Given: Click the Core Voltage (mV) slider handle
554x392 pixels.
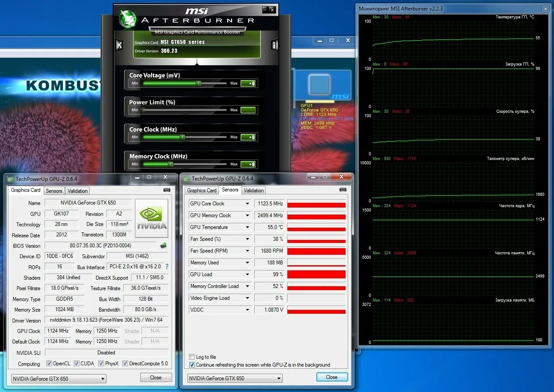Looking at the screenshot, I should pyautogui.click(x=199, y=83).
